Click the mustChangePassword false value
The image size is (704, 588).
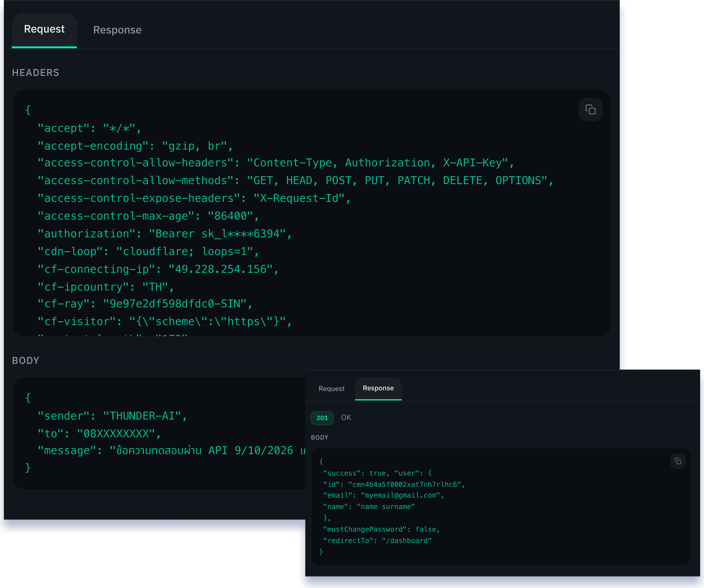coord(427,529)
